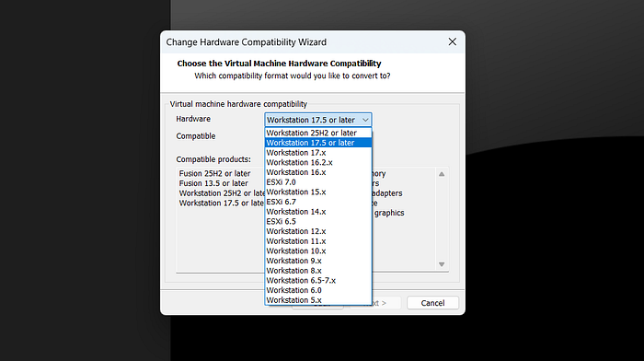Viewport: 644px width, 361px height.
Task: Close the Change Hardware Compatibility Wizard
Action: [x=453, y=42]
